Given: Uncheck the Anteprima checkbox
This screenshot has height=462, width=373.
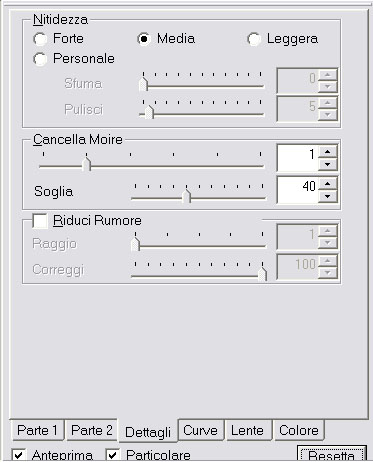Looking at the screenshot, I should pos(19,455).
